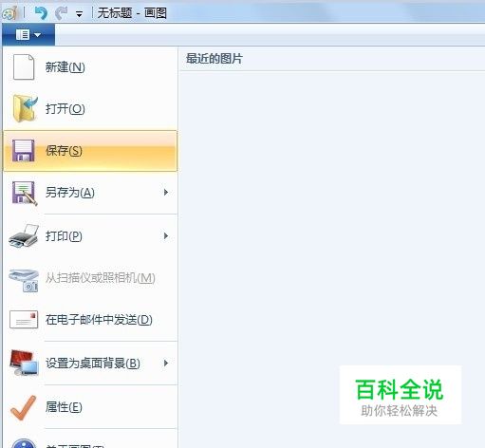Select 新建(N) menu entry

tap(90, 67)
